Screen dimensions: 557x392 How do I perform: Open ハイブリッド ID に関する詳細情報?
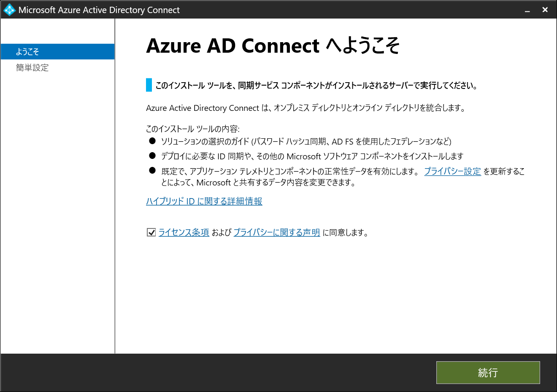click(x=204, y=201)
